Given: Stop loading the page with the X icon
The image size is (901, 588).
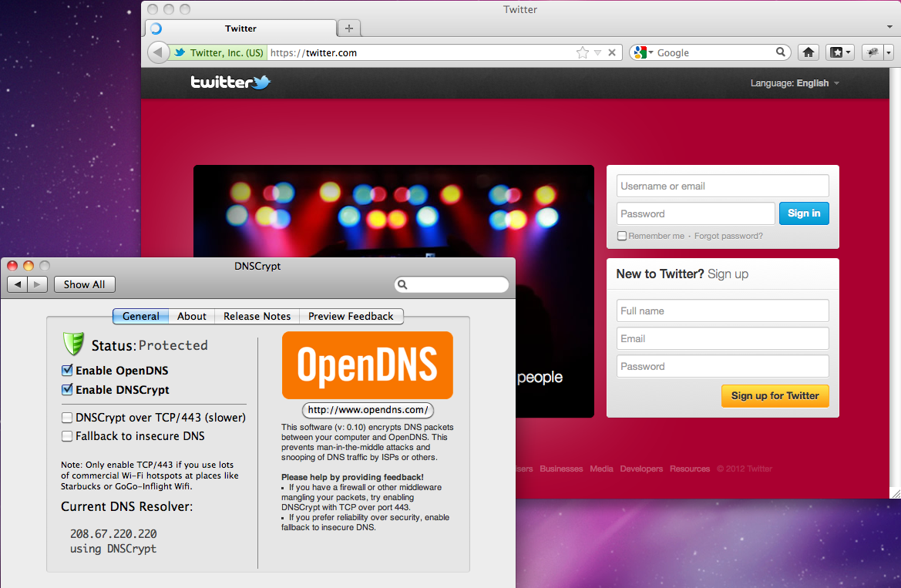Looking at the screenshot, I should click(612, 52).
